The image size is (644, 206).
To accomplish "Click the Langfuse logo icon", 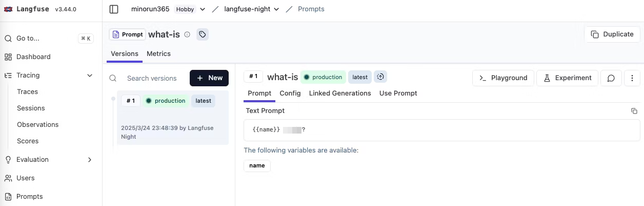I will [x=8, y=9].
